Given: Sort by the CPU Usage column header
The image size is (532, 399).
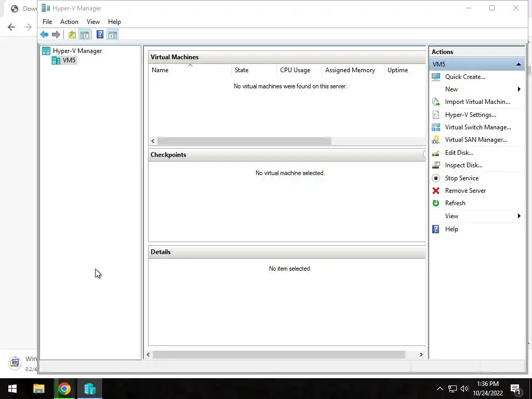Looking at the screenshot, I should click(x=299, y=70).
